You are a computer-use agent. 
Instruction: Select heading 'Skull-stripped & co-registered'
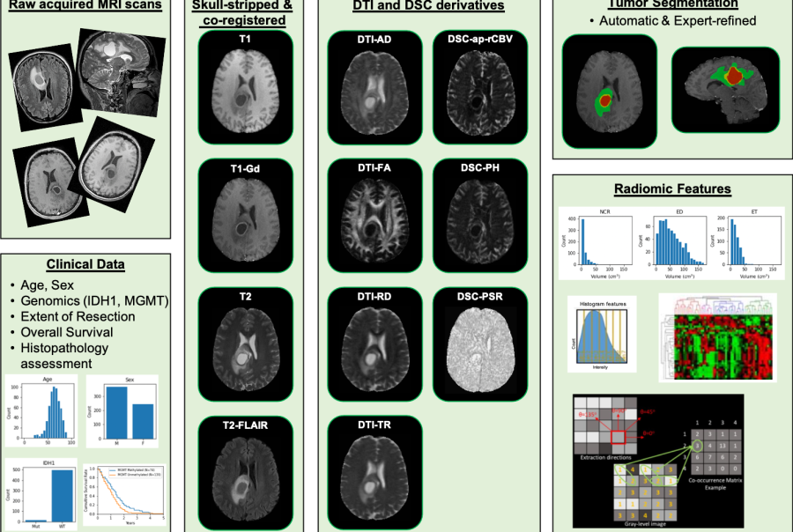[244, 12]
